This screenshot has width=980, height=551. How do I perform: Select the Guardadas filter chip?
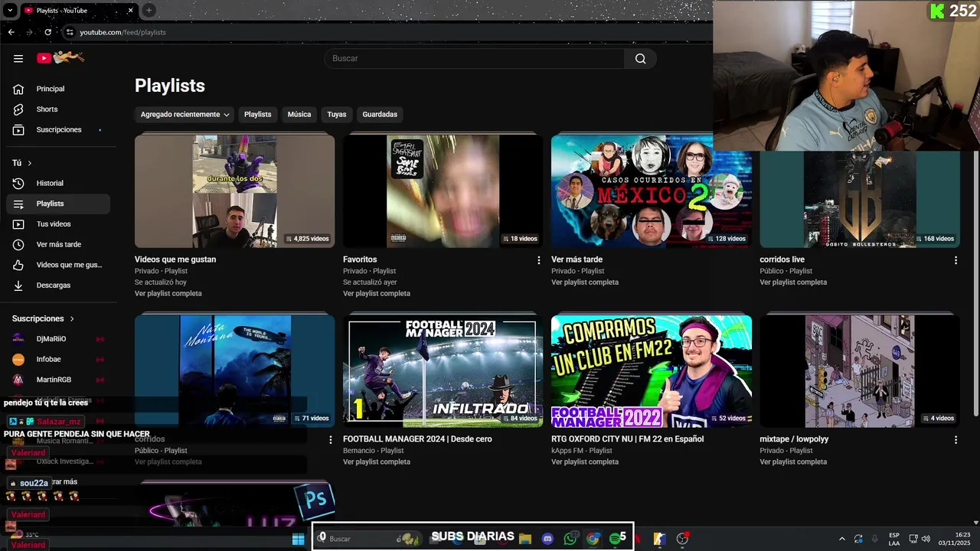pos(380,114)
